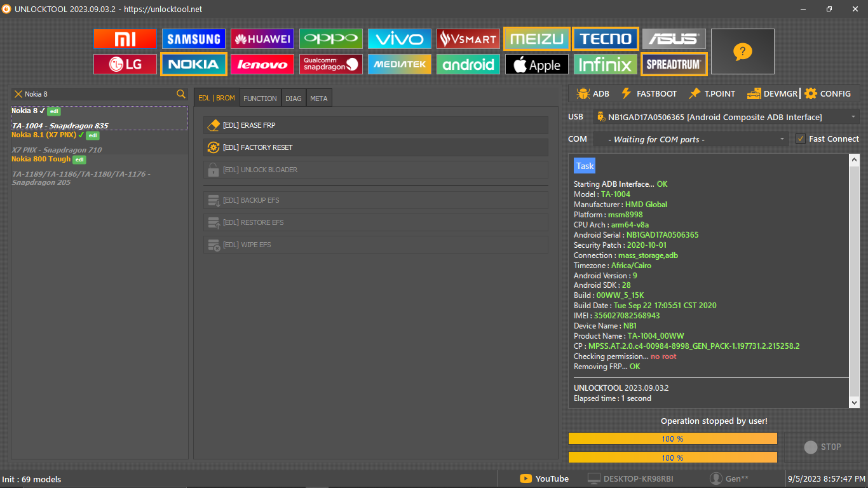This screenshot has height=488, width=868.
Task: Select the Tecno brand logo
Action: (x=605, y=39)
